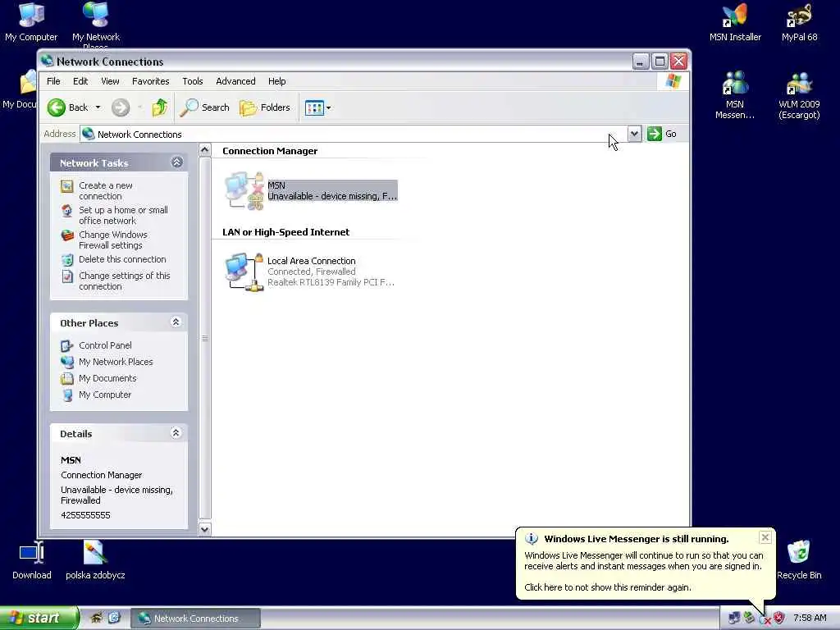
Task: Click the MSN Messenger desktop shortcut
Action: (x=735, y=95)
